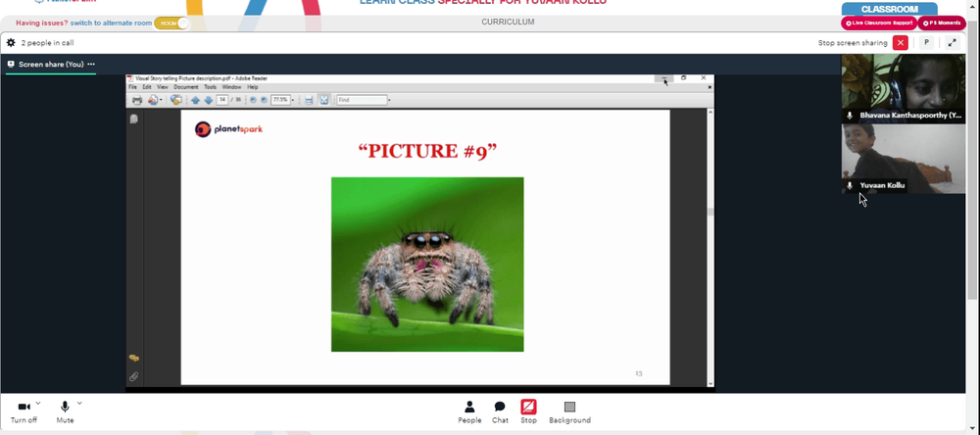Viewport: 980px width, 435px height.
Task: Click Live Classroom Support button
Action: (x=879, y=24)
